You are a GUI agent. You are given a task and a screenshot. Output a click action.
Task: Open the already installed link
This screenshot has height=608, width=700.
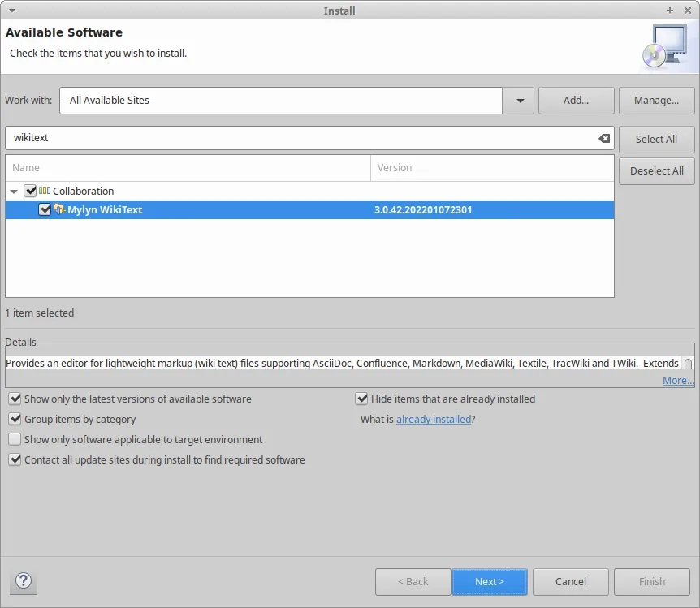coord(434,419)
